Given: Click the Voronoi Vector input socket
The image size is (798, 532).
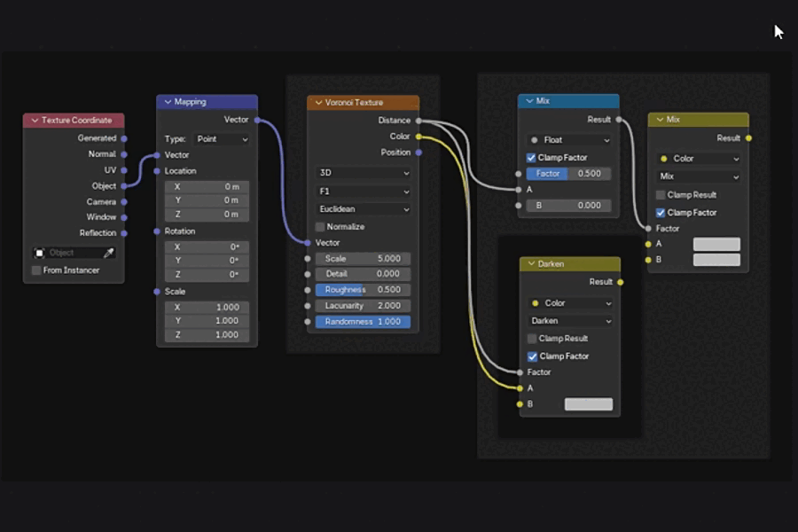Looking at the screenshot, I should click(x=308, y=243).
